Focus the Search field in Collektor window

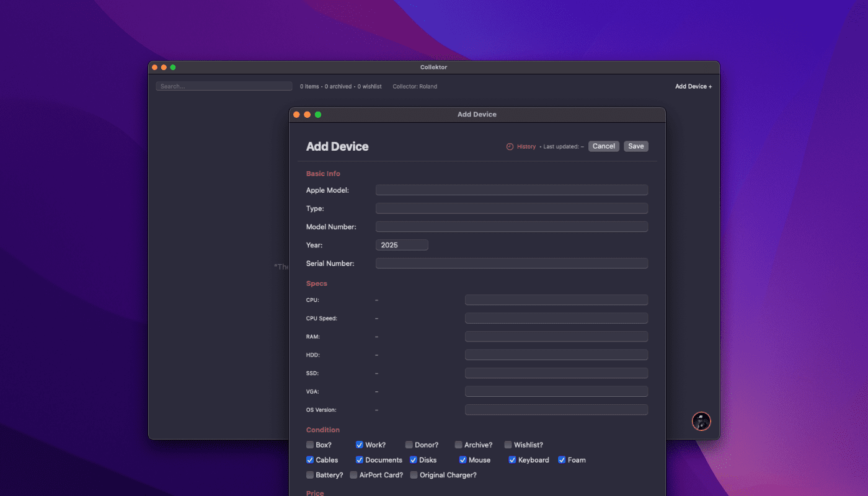[224, 86]
